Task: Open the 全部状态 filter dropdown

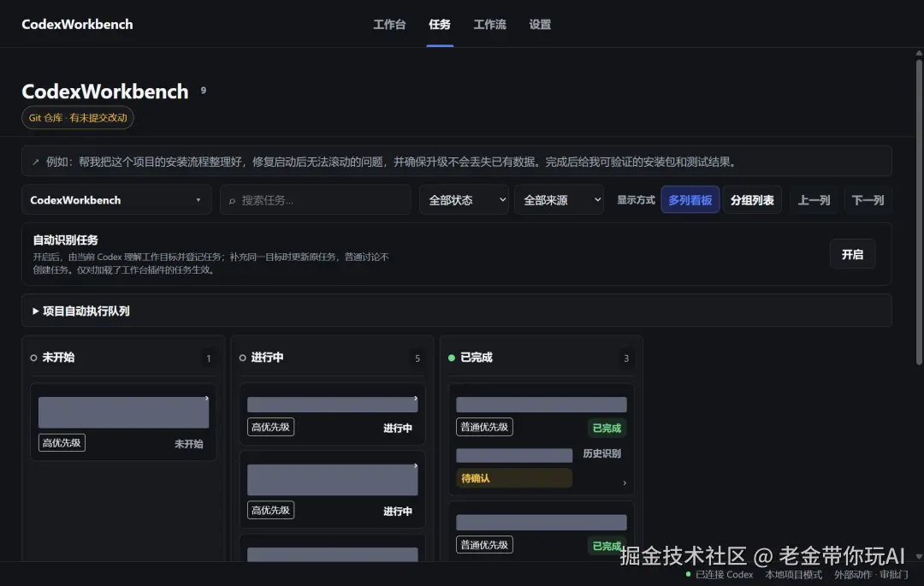Action: pos(464,200)
